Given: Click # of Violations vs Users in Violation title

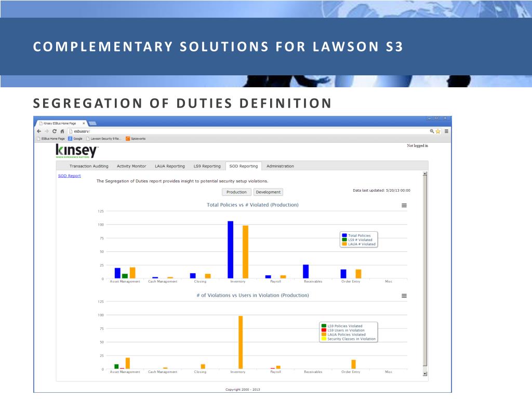Looking at the screenshot, I should click(253, 296).
